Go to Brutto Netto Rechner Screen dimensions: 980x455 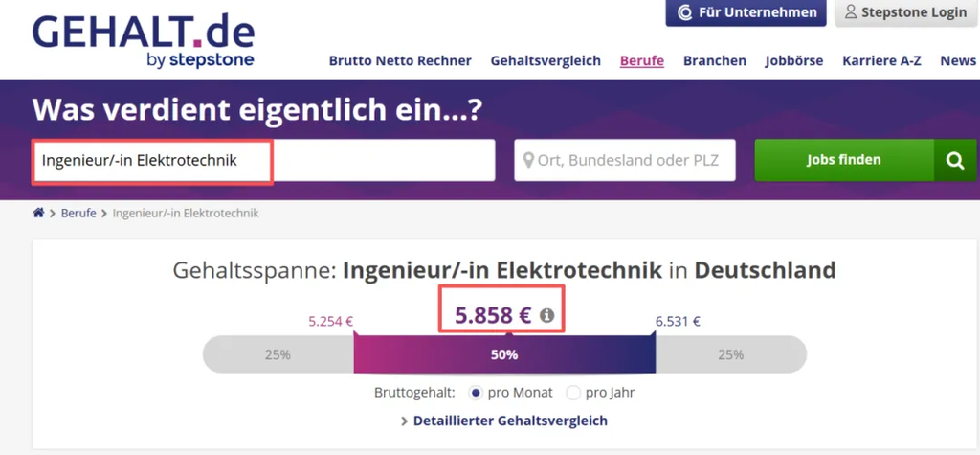click(400, 60)
